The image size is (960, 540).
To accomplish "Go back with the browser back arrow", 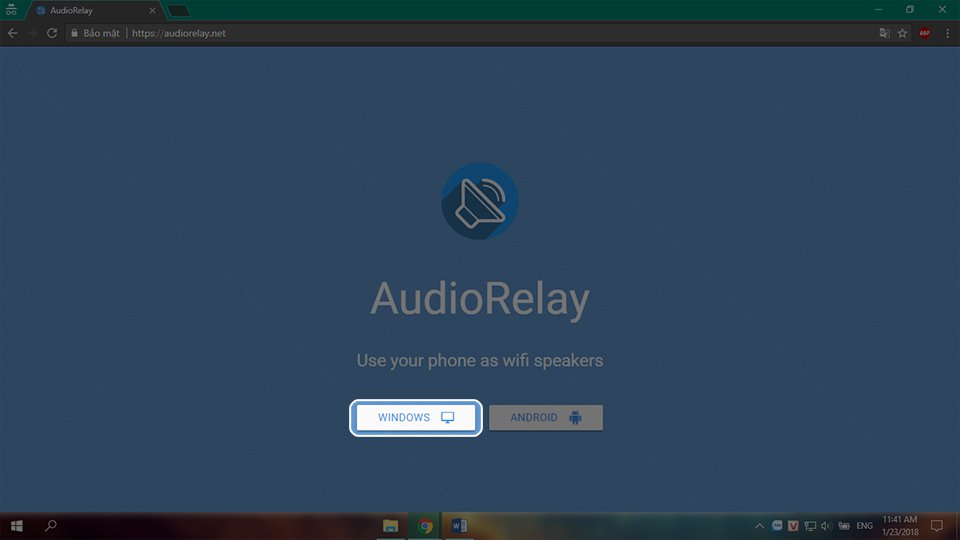I will click(13, 33).
